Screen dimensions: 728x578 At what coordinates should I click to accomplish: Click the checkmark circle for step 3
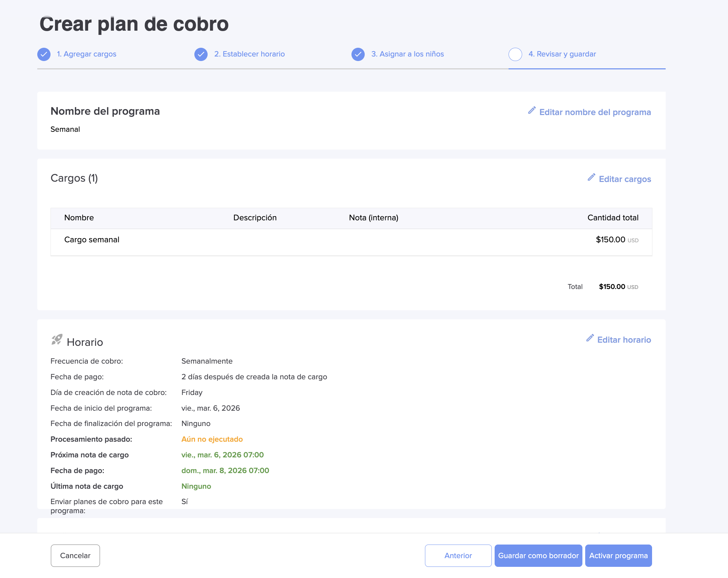[x=358, y=54]
